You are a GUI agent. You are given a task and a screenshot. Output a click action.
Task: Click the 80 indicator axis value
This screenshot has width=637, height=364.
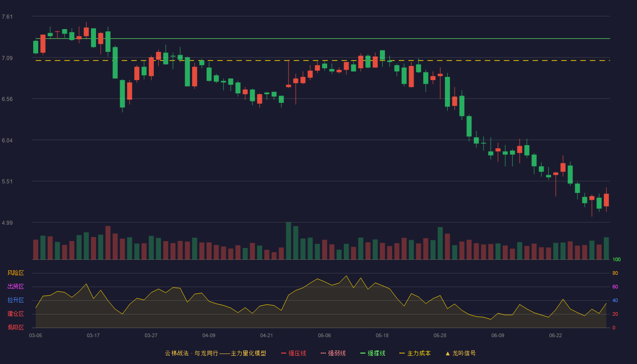click(615, 273)
